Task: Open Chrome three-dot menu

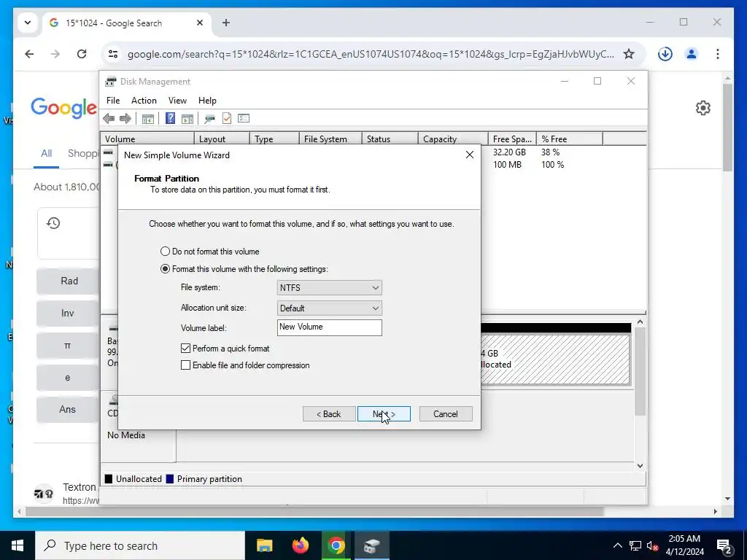Action: 718,54
